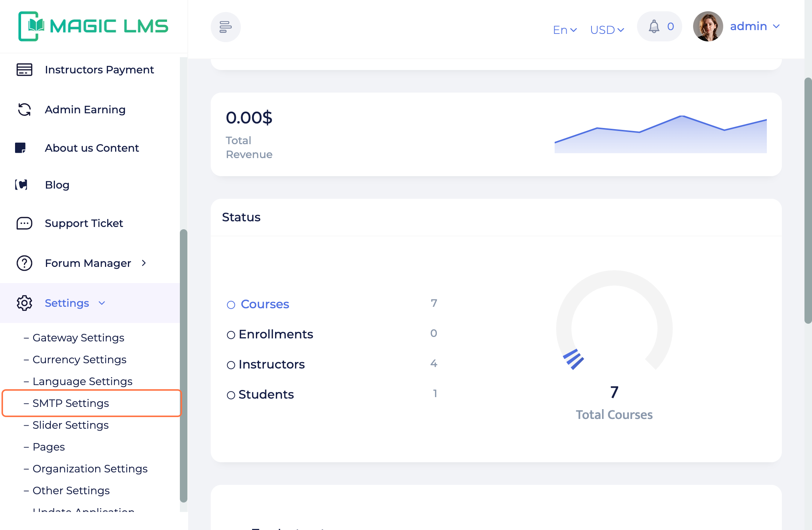Image resolution: width=812 pixels, height=530 pixels.
Task: Open Organization Settings
Action: pos(90,469)
